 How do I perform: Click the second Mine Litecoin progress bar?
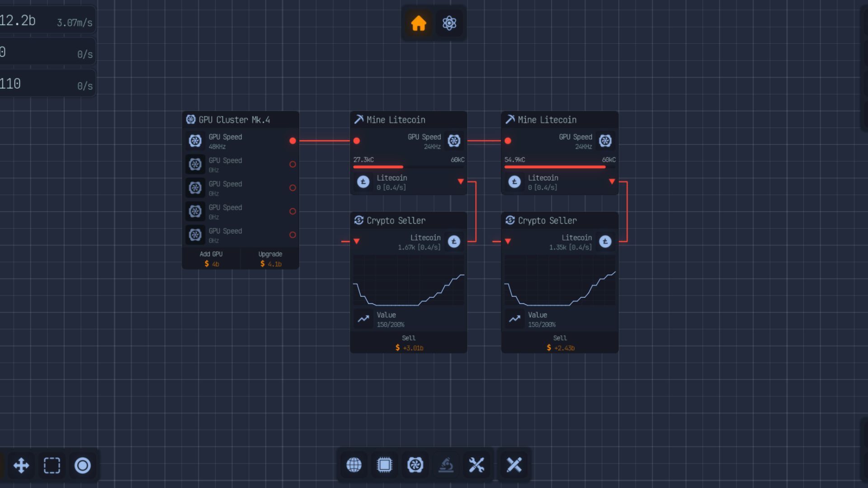click(560, 167)
